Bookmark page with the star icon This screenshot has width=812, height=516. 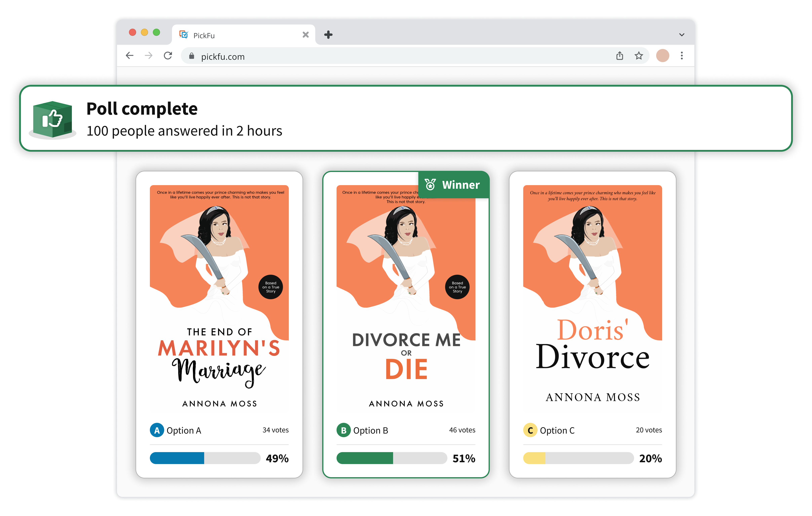tap(639, 56)
